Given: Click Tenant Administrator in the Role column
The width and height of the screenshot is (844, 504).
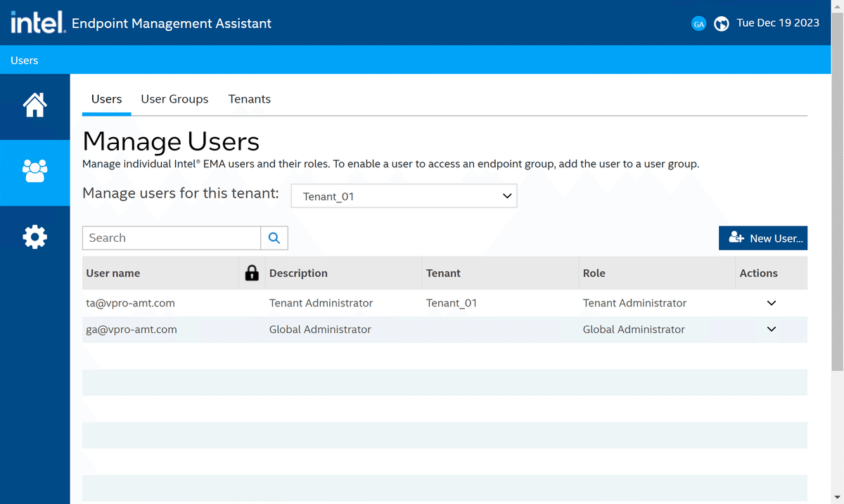Looking at the screenshot, I should tap(634, 303).
